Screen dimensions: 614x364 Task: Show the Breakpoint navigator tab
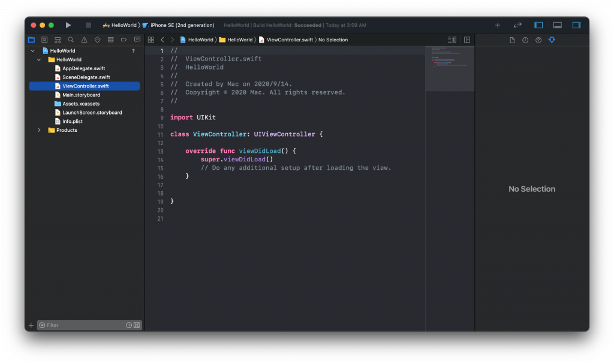124,40
